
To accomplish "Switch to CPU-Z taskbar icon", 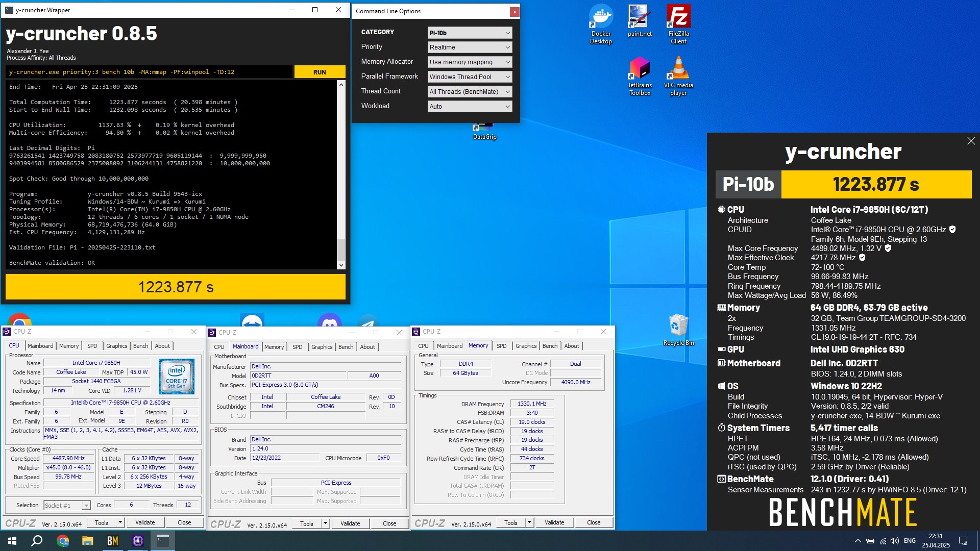I will point(138,541).
